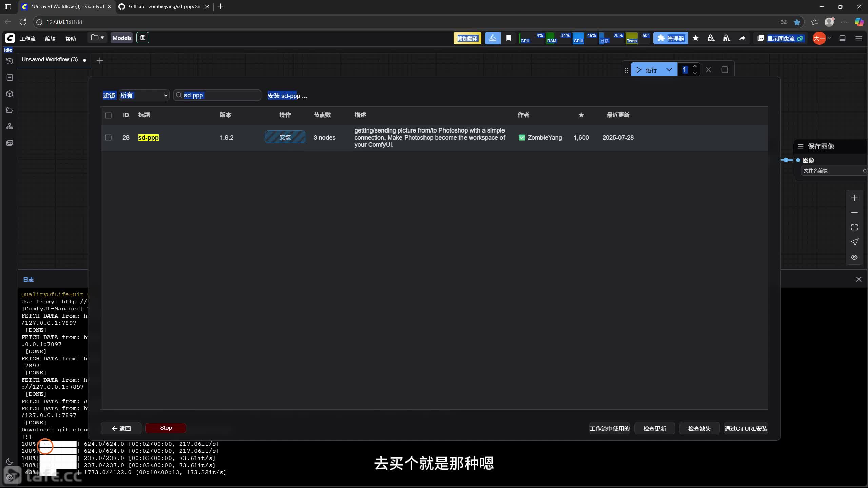Fit view using the frame icon
The width and height of the screenshot is (868, 488).
click(854, 227)
